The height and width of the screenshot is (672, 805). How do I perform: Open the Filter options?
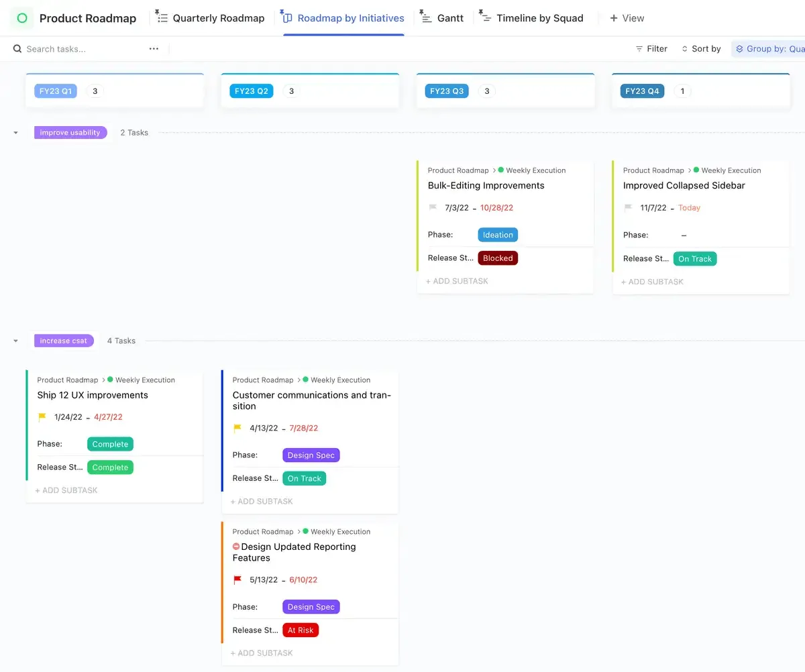coord(651,49)
